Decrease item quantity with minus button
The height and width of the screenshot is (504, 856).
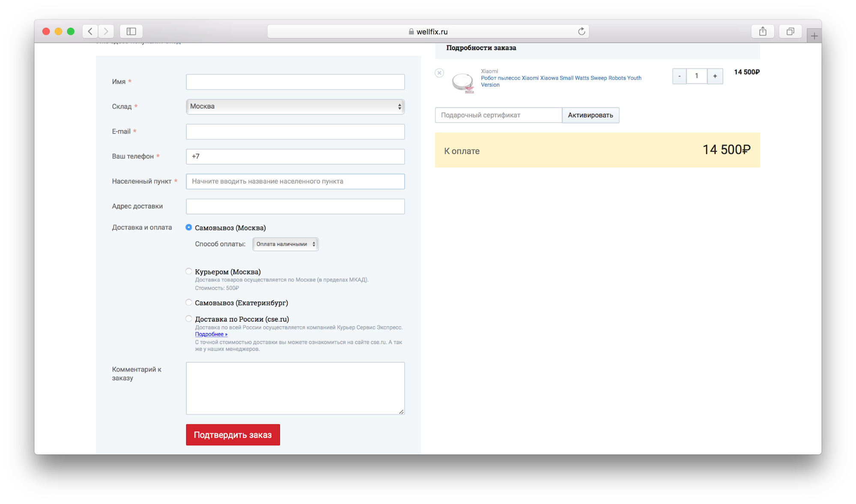click(x=679, y=76)
